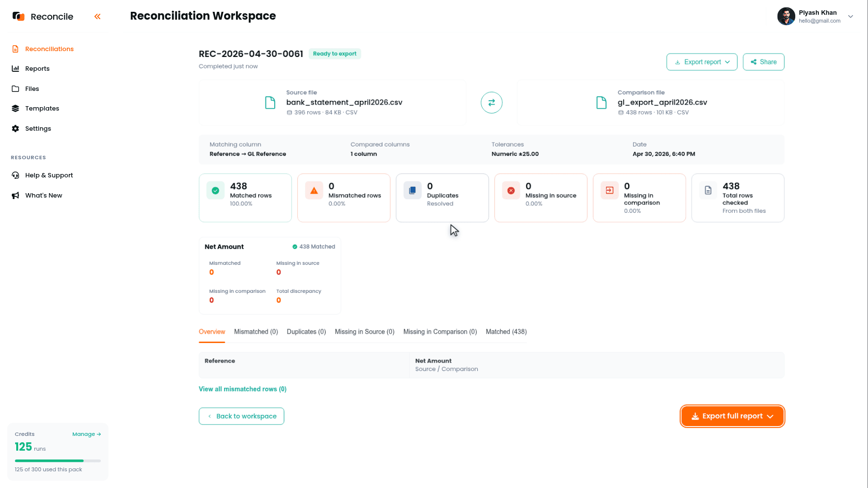This screenshot has width=868, height=488.
Task: Open the Piyash Khan account menu chevron
Action: coord(850,16)
